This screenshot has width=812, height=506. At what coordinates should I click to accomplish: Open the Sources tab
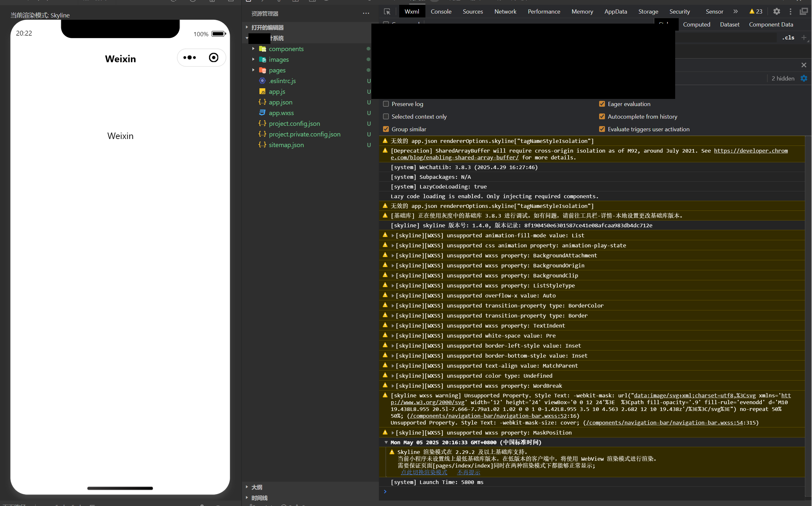[x=472, y=11]
